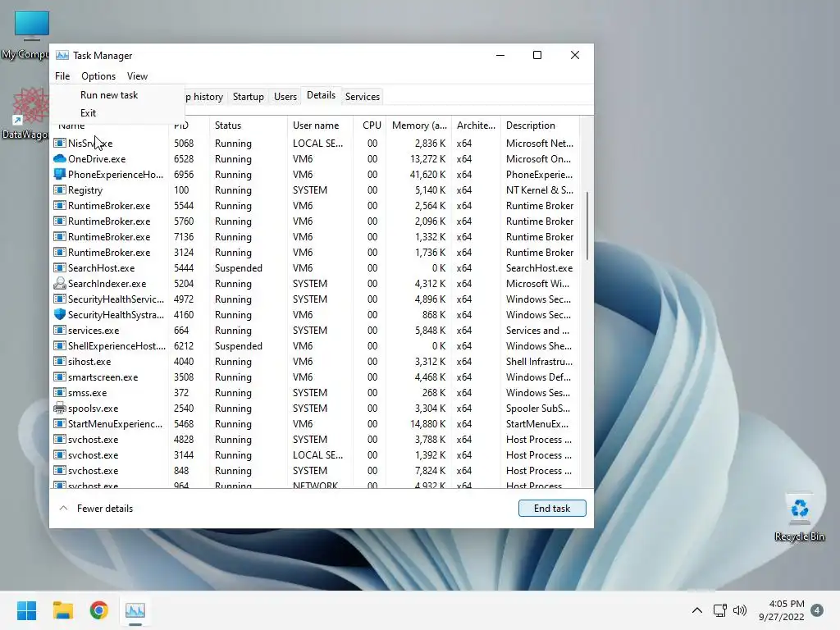Select the RuntimeBroker.exe row with PID 7136

(x=315, y=237)
